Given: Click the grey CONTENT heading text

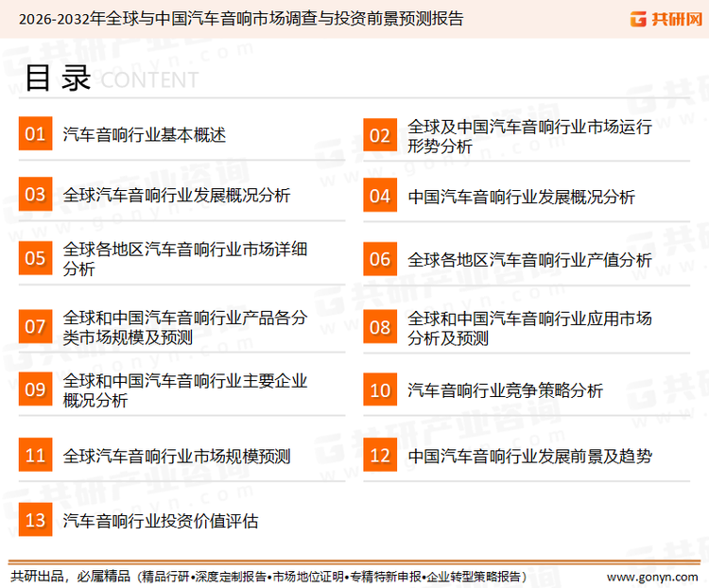Looking at the screenshot, I should pos(149,80).
